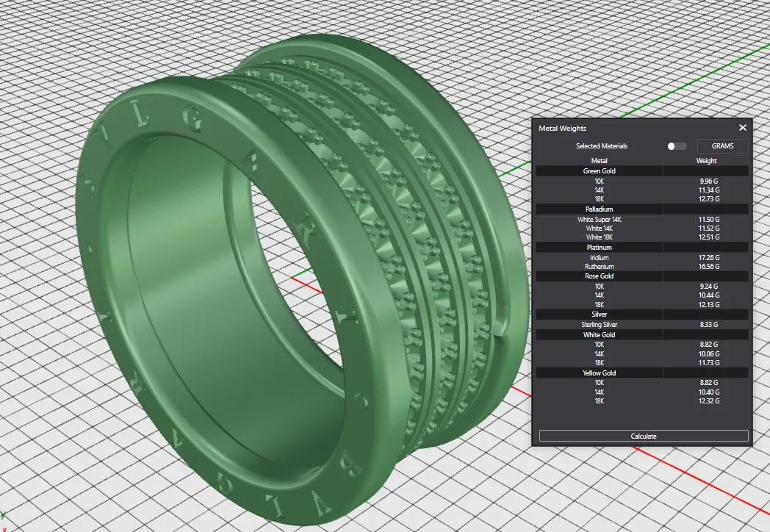Select the White Super 14K row
This screenshot has width=770, height=532.
(642, 220)
